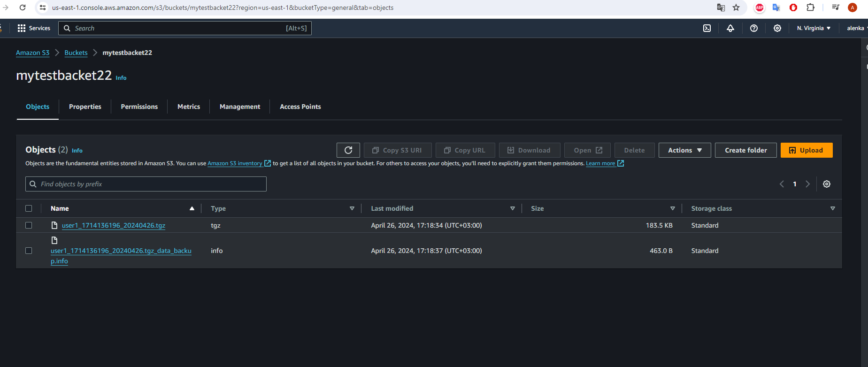
Task: Open the notifications bell icon
Action: point(730,28)
